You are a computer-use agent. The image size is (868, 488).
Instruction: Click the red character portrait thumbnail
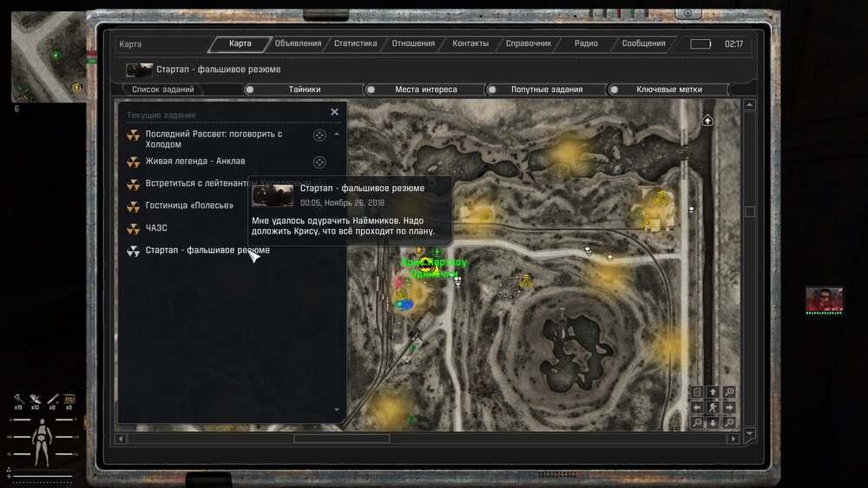(x=825, y=300)
